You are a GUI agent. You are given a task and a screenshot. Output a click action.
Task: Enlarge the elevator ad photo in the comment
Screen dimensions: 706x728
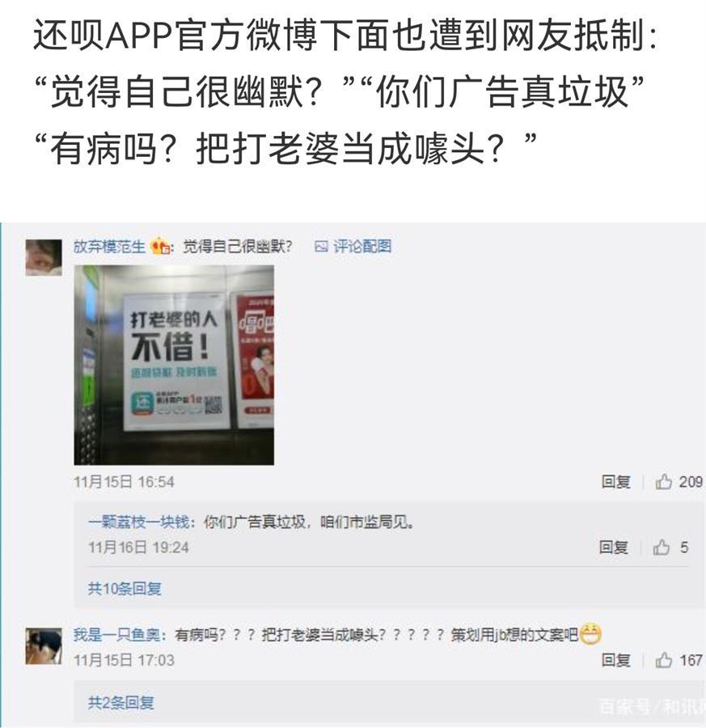[174, 365]
